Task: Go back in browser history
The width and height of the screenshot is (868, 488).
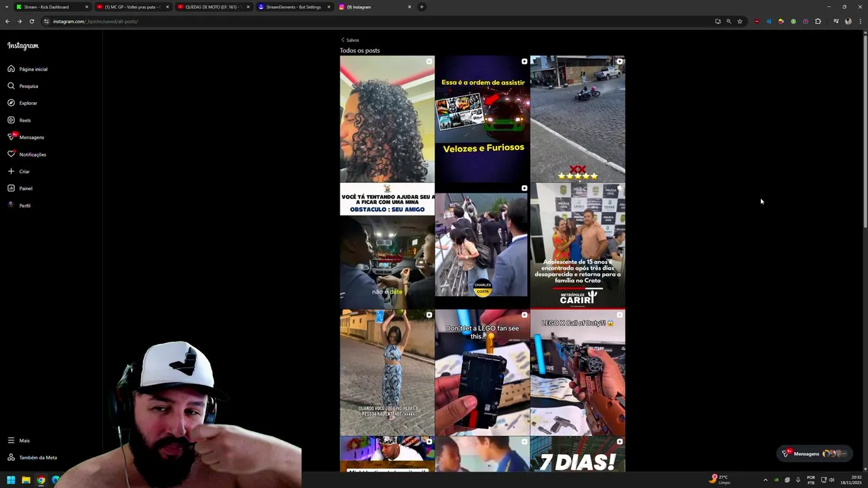Action: (x=7, y=21)
